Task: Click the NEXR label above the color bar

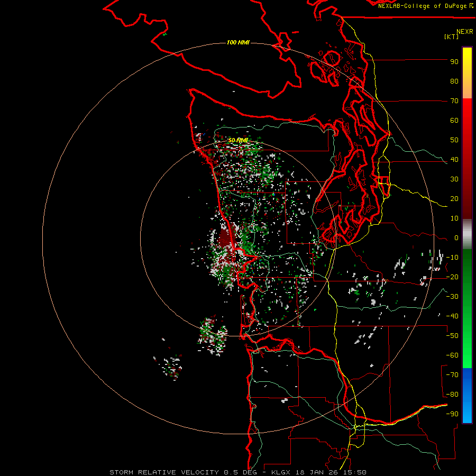Action: click(465, 32)
